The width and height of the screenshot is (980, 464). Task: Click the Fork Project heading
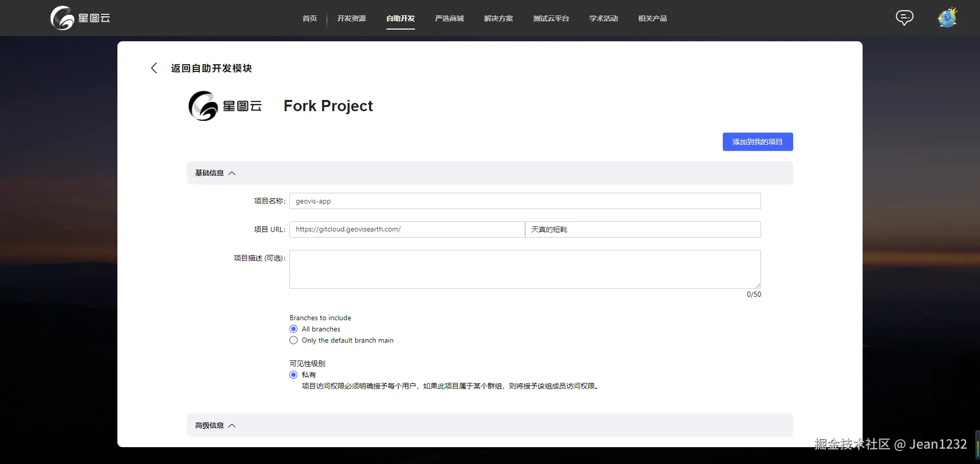pyautogui.click(x=328, y=106)
